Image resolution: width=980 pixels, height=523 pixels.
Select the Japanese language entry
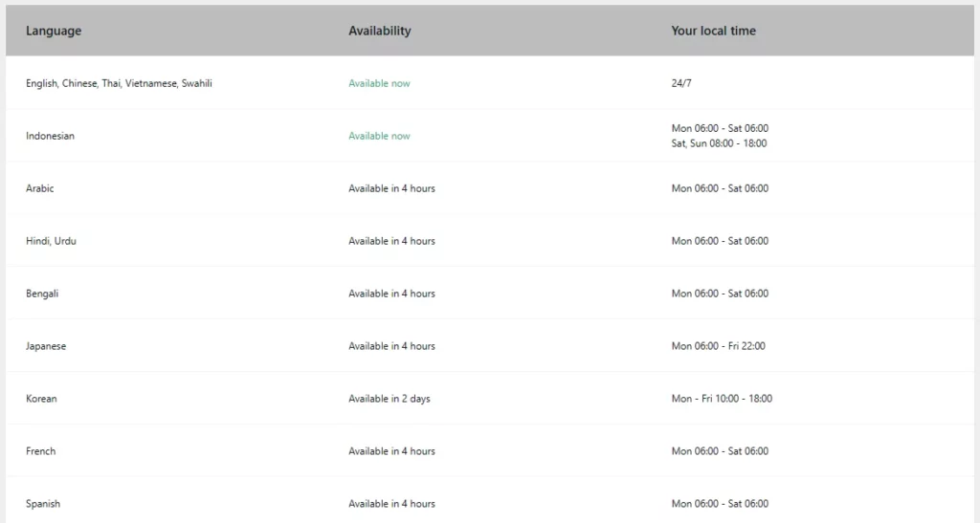[46, 346]
